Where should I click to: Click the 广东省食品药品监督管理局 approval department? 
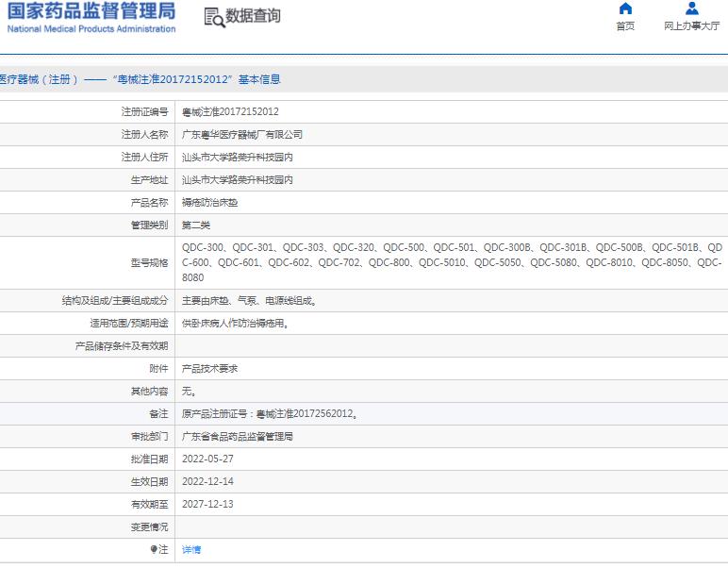[238, 437]
